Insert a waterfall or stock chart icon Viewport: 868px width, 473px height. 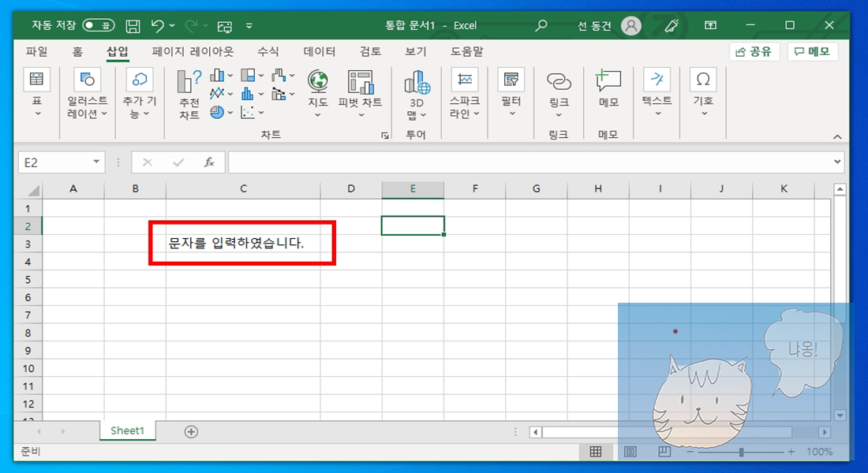279,75
